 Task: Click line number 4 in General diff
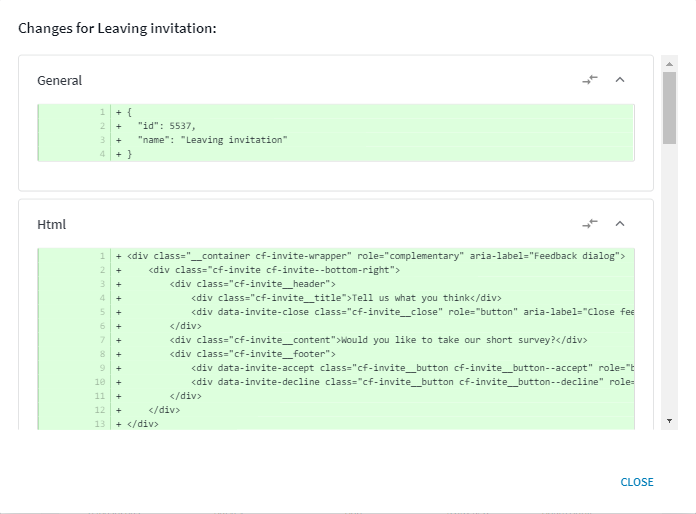point(103,154)
